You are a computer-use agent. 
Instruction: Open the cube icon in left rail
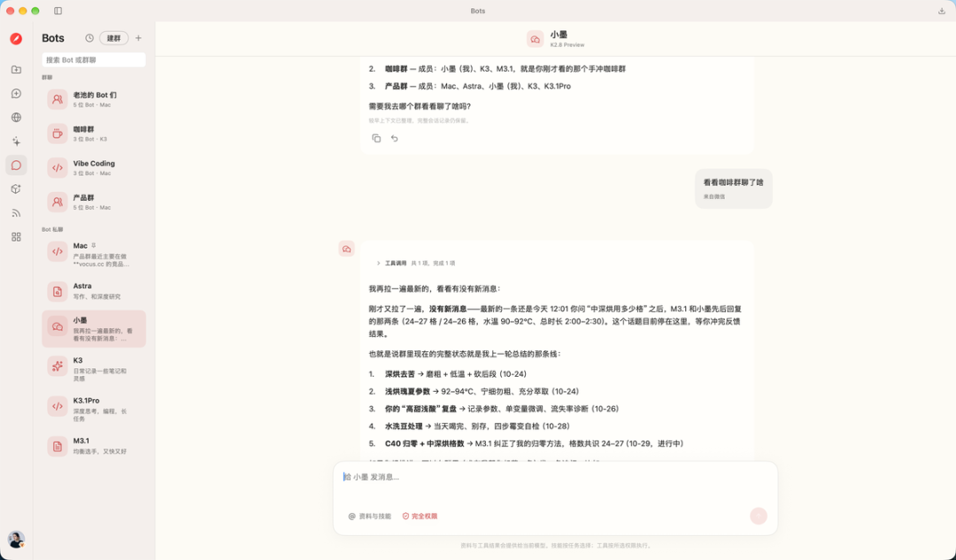[x=17, y=189]
